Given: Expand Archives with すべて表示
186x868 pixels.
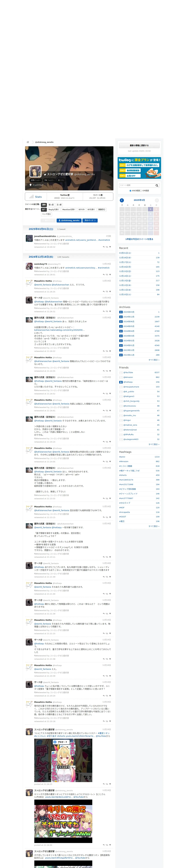Looking at the screenshot, I should point(154,360).
